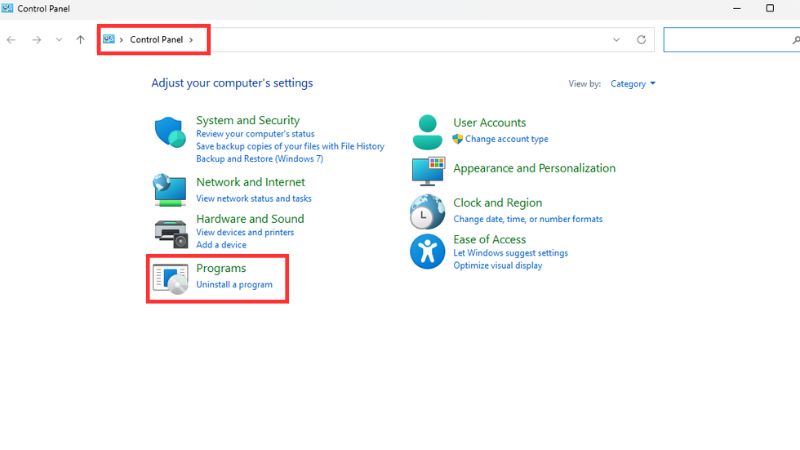Open the Programs category icon
The image size is (800, 450).
click(170, 277)
